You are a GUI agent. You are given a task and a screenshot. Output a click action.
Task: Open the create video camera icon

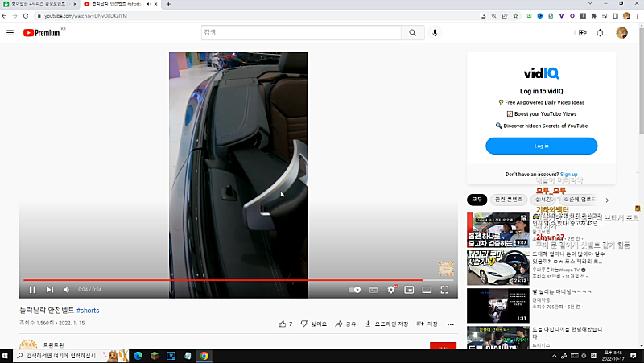pyautogui.click(x=582, y=33)
